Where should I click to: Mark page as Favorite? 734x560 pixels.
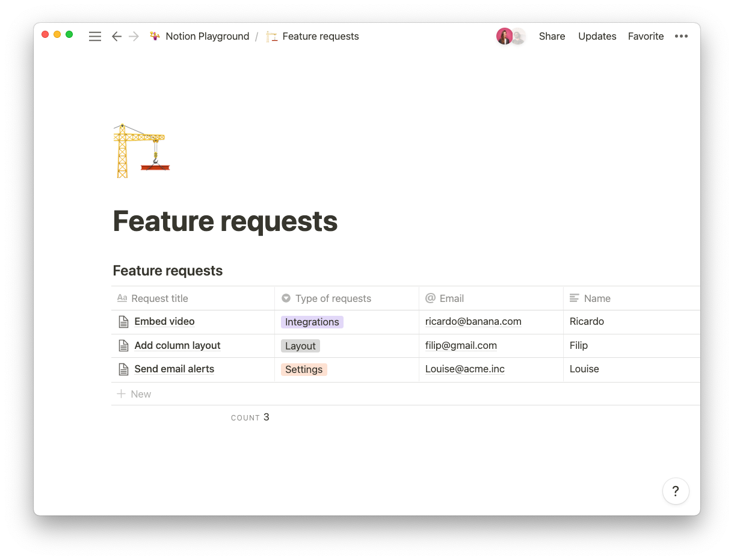(x=646, y=37)
